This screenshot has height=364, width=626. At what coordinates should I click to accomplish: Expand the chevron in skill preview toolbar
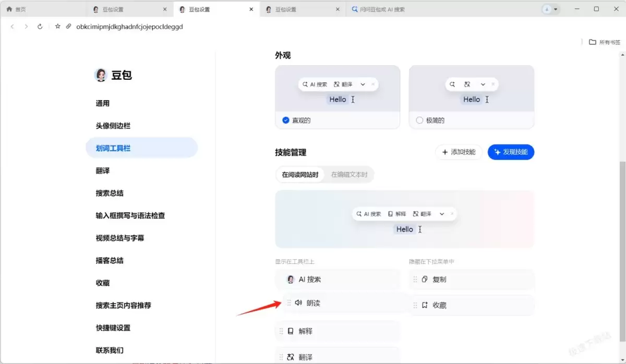coord(442,214)
